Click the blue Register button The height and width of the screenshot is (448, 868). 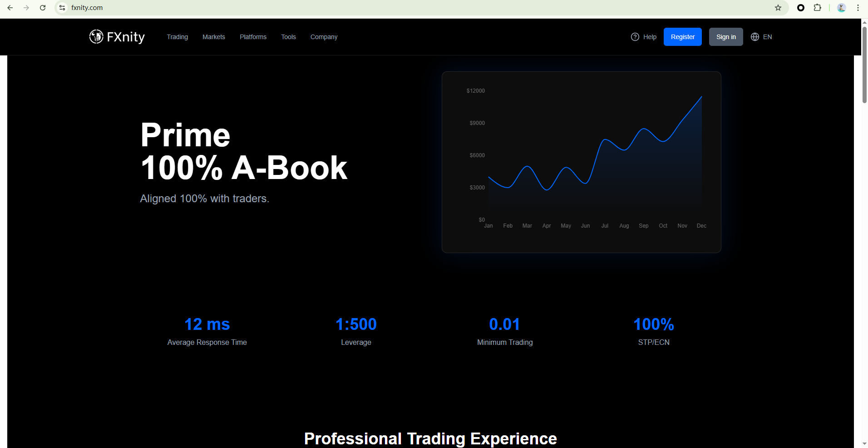point(682,37)
